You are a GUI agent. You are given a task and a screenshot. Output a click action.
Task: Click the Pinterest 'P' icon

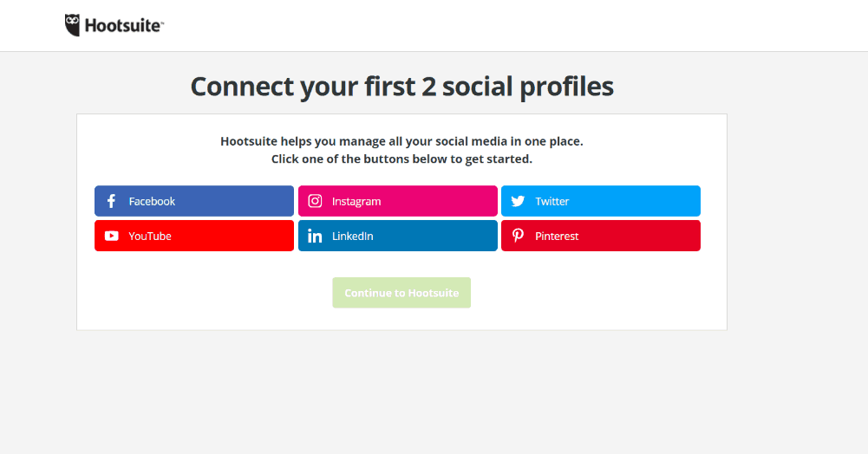pyautogui.click(x=518, y=236)
